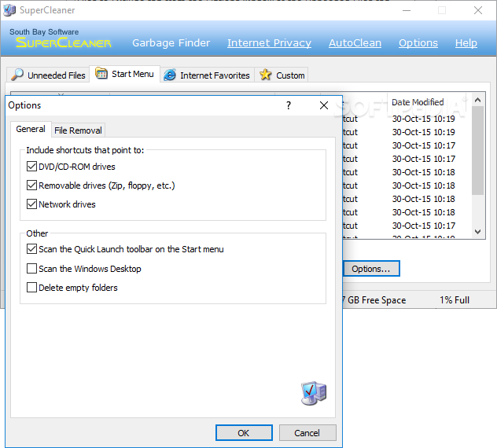Open the Unneeded Files tab

pyautogui.click(x=49, y=75)
